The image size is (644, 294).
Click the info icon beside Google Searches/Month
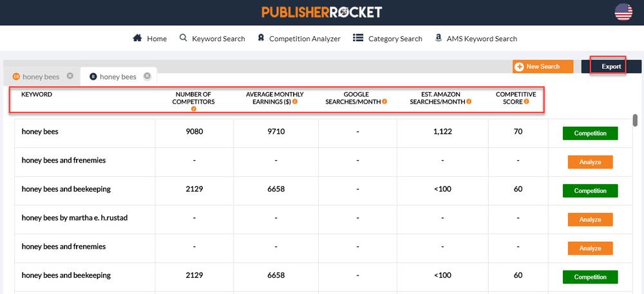tap(384, 101)
